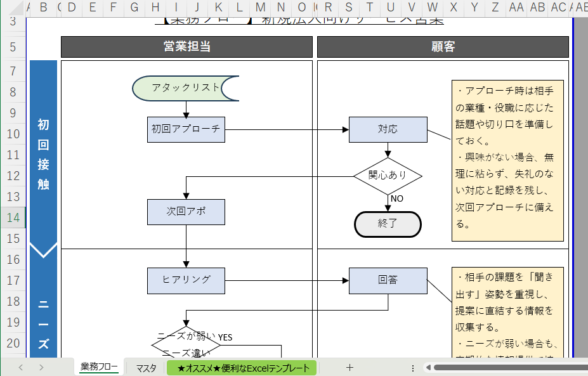The height and width of the screenshot is (376, 588).
Task: Select the ヒアリング process box
Action: 186,280
